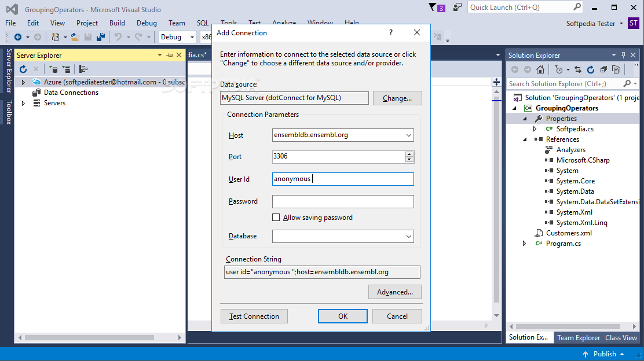Open the Debug configuration dropdown
The width and height of the screenshot is (644, 361).
click(191, 37)
